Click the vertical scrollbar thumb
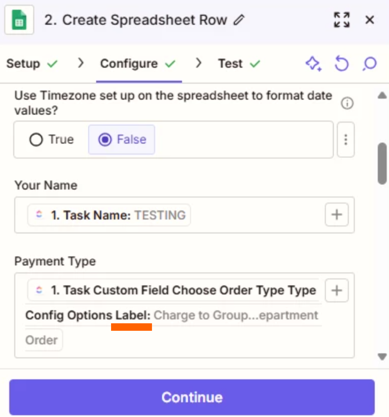This screenshot has width=389, height=417. point(382,163)
